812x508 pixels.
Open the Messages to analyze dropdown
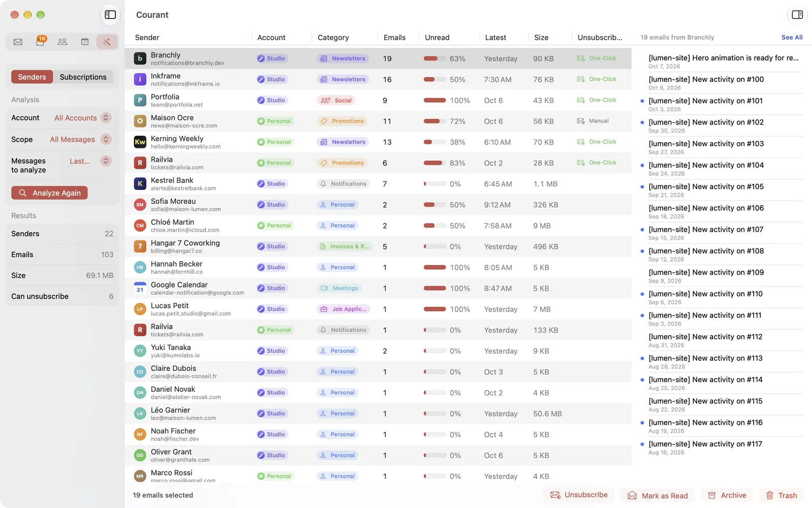[x=90, y=161]
